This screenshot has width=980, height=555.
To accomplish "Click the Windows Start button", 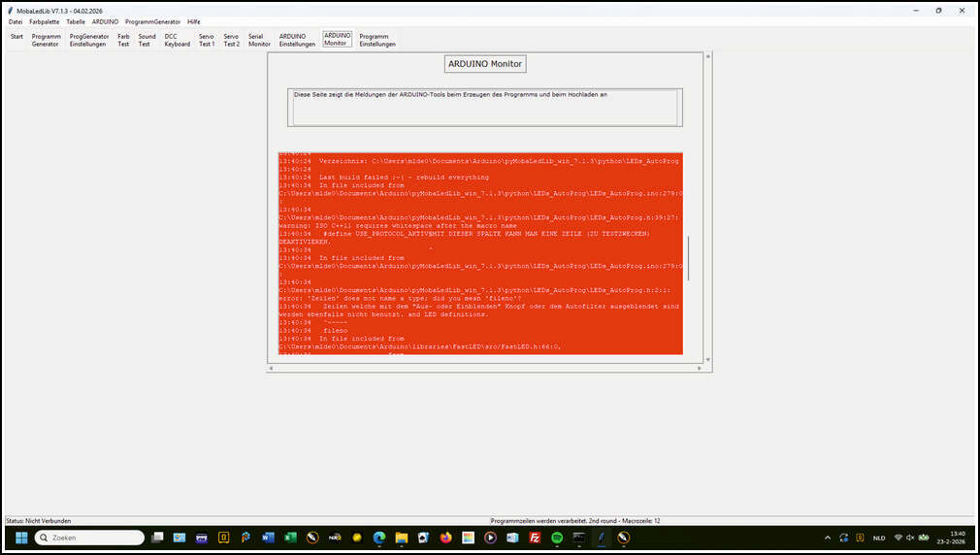I will pyautogui.click(x=20, y=537).
